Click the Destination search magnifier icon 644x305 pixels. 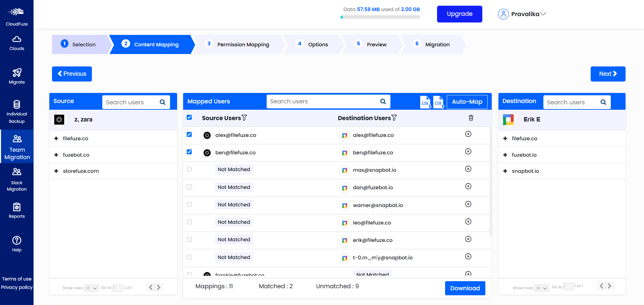click(603, 102)
